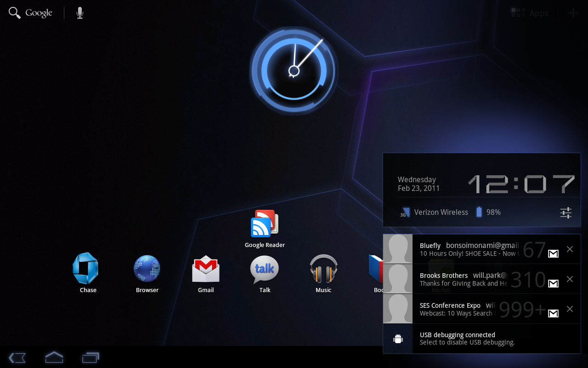Open the partially hidden Books app
Image resolution: width=588 pixels, height=368 pixels.
pos(376,269)
